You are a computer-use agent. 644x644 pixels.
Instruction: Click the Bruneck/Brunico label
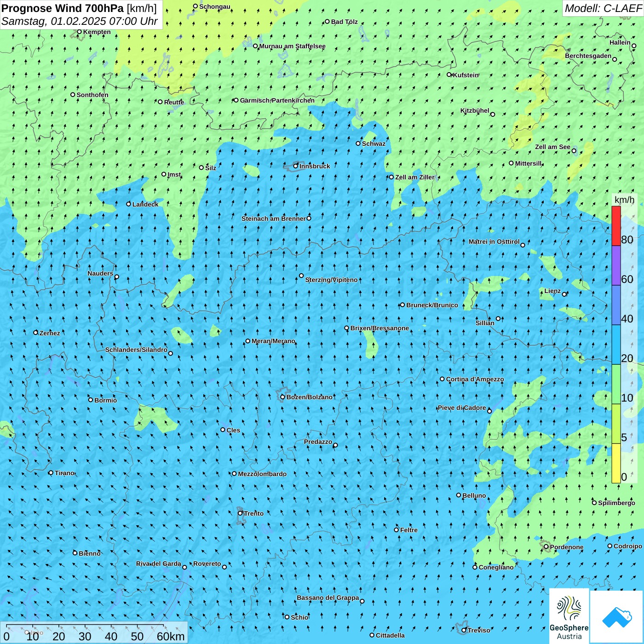coord(432,305)
